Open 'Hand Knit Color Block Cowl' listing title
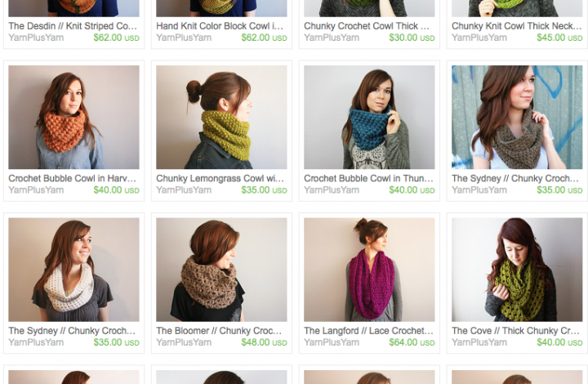This screenshot has width=588, height=384. 220,26
